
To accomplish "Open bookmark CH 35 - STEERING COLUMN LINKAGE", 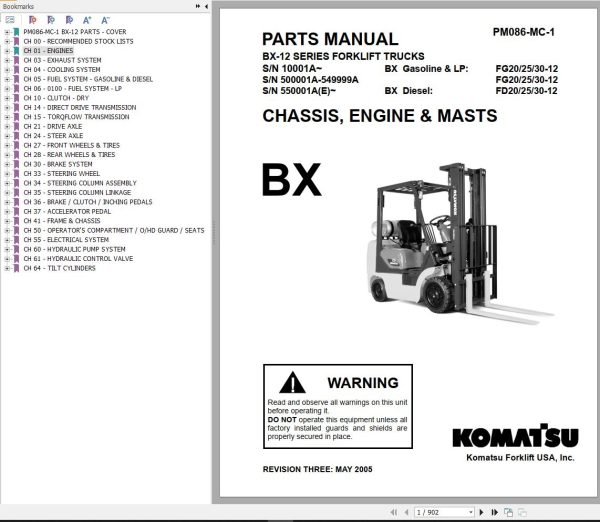I will tap(77, 192).
